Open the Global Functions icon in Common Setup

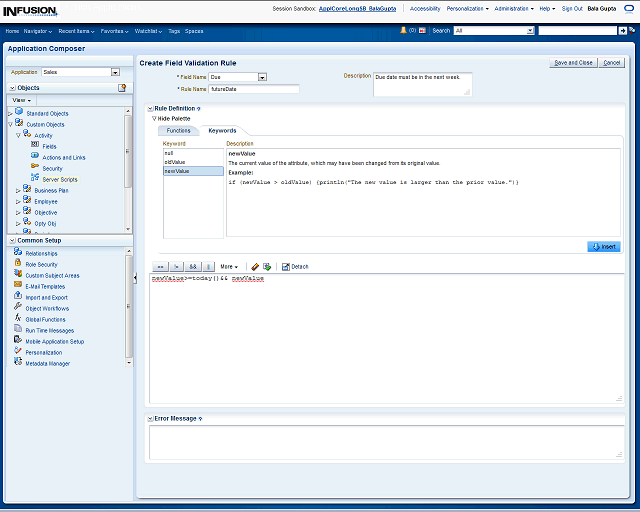click(18, 319)
